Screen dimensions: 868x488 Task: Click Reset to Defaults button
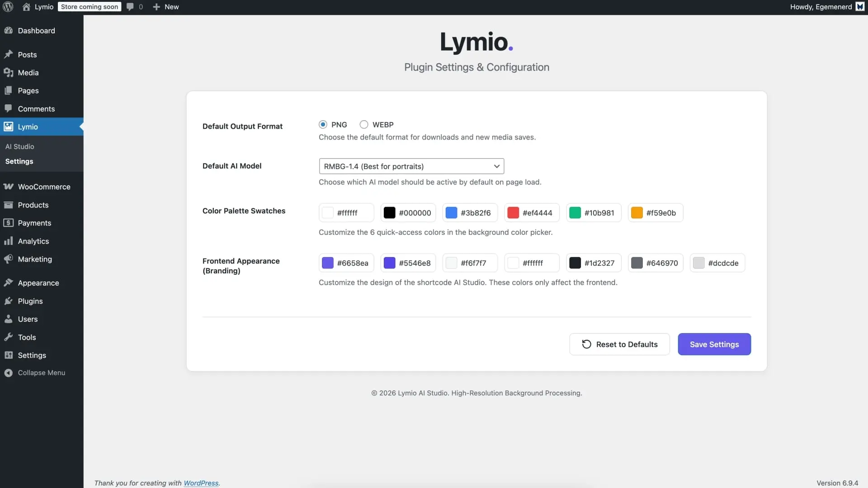click(x=619, y=344)
